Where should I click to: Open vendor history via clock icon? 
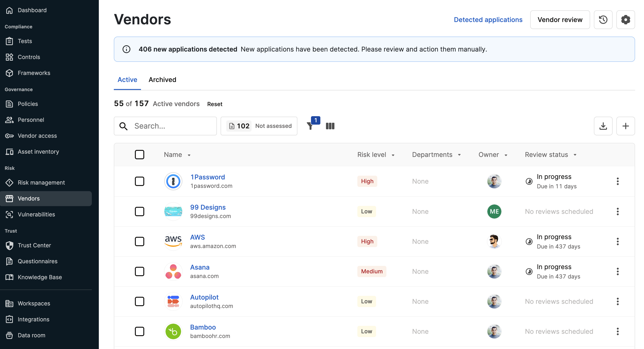(x=603, y=19)
